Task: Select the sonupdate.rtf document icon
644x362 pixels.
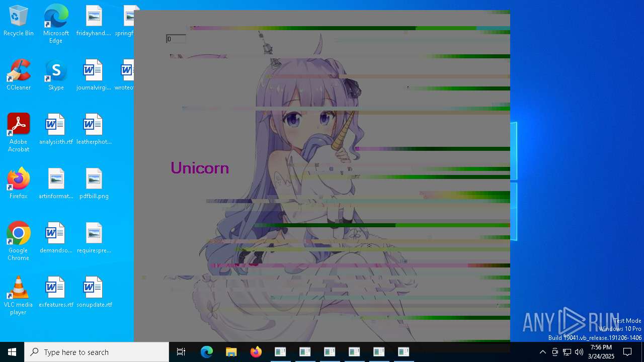Action: coord(94,293)
